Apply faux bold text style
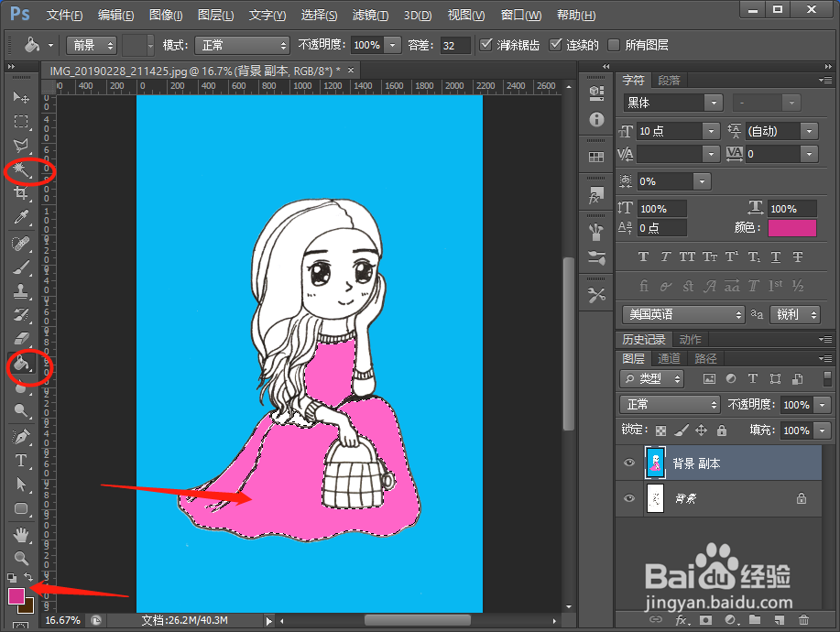The height and width of the screenshot is (632, 840). pos(643,257)
